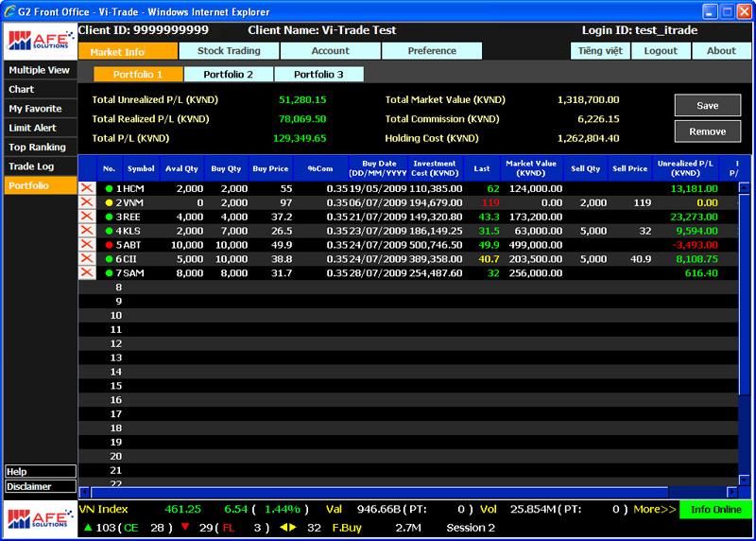Click the Sell Qty column header
The height and width of the screenshot is (541, 756).
[x=585, y=168]
